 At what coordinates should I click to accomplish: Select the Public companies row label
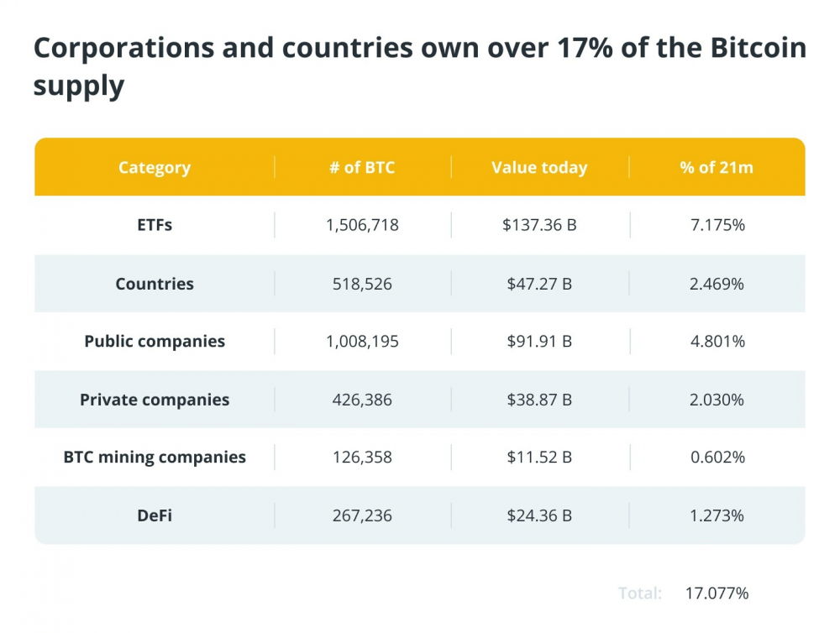(155, 342)
